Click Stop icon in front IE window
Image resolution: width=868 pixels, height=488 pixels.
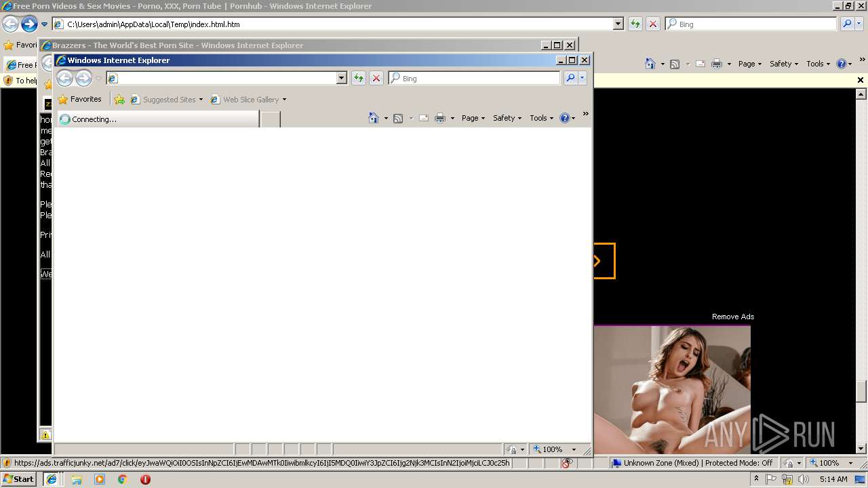coord(376,79)
